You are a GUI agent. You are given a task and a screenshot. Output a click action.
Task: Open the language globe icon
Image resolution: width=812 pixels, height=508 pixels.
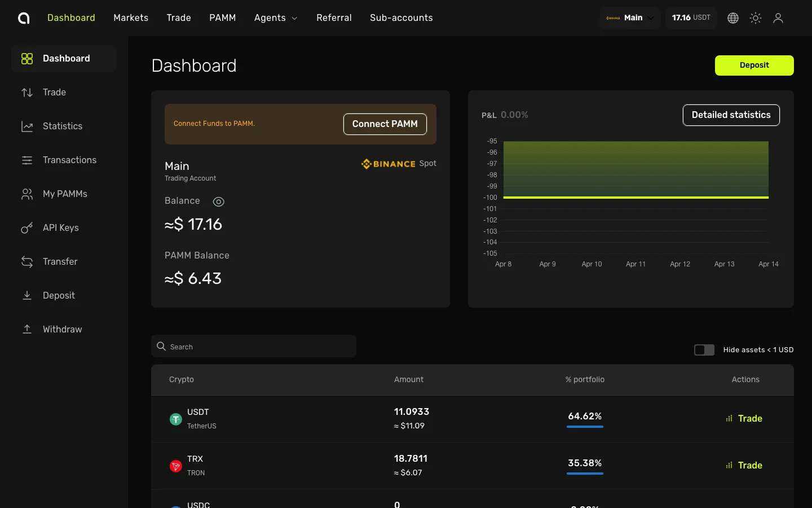(x=732, y=17)
